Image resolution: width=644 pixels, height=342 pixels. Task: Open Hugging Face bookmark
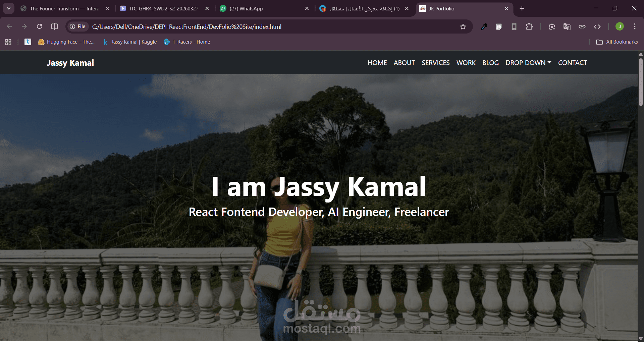[66, 42]
